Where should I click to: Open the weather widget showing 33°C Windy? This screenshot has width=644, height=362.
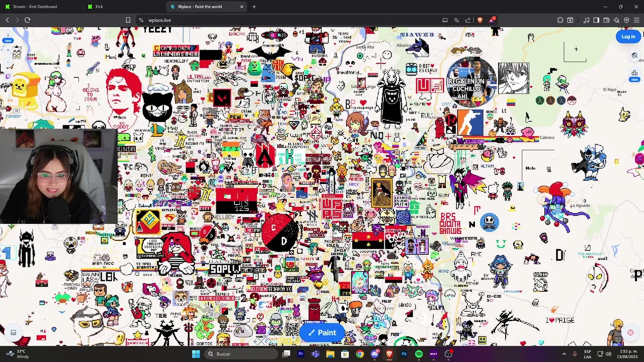coord(18,354)
